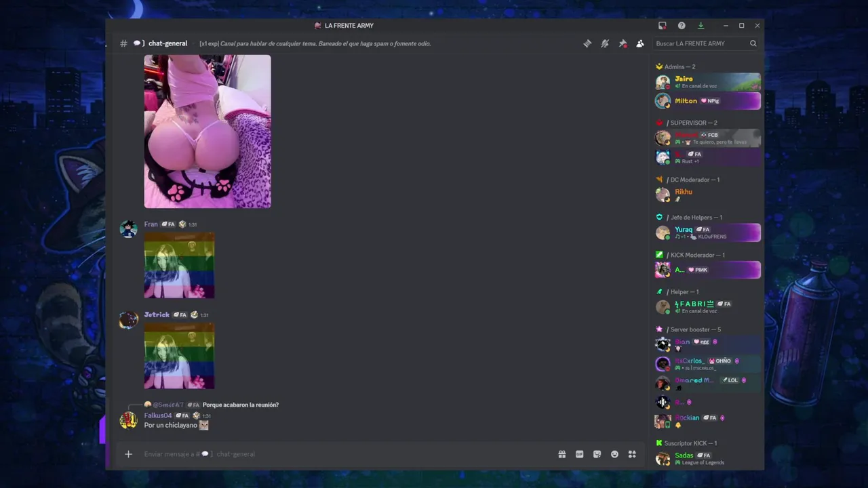Image resolution: width=868 pixels, height=488 pixels.
Task: Click FA server tag next to Fran
Action: click(168, 224)
